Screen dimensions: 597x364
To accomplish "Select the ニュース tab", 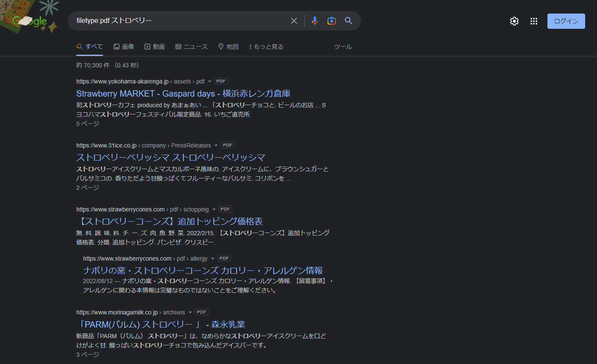I will pos(192,47).
